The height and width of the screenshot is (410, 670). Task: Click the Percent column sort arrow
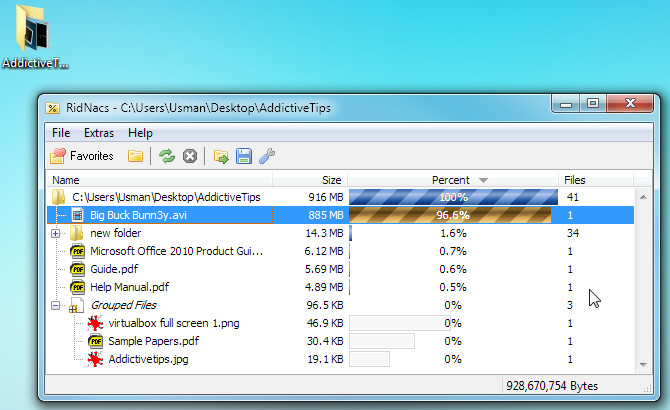(483, 180)
